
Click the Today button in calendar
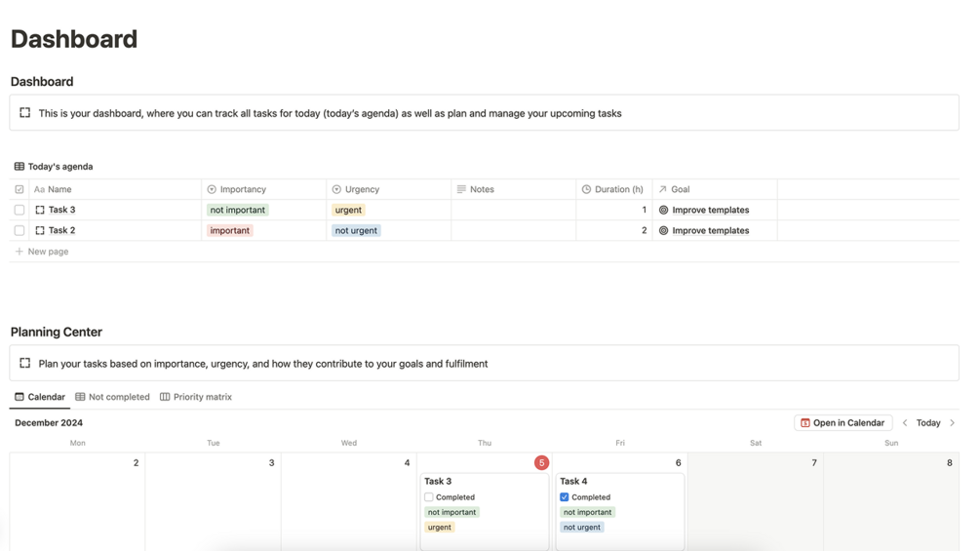click(x=928, y=423)
